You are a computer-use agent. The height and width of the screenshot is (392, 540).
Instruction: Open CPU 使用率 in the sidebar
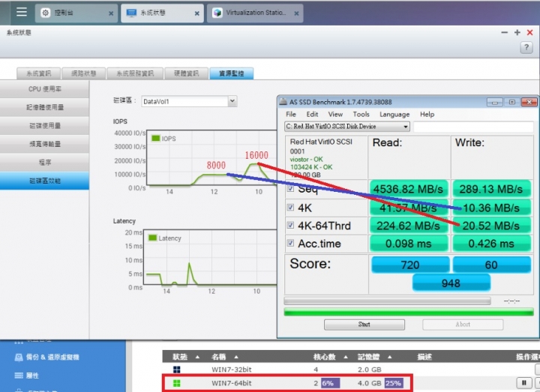[44, 89]
